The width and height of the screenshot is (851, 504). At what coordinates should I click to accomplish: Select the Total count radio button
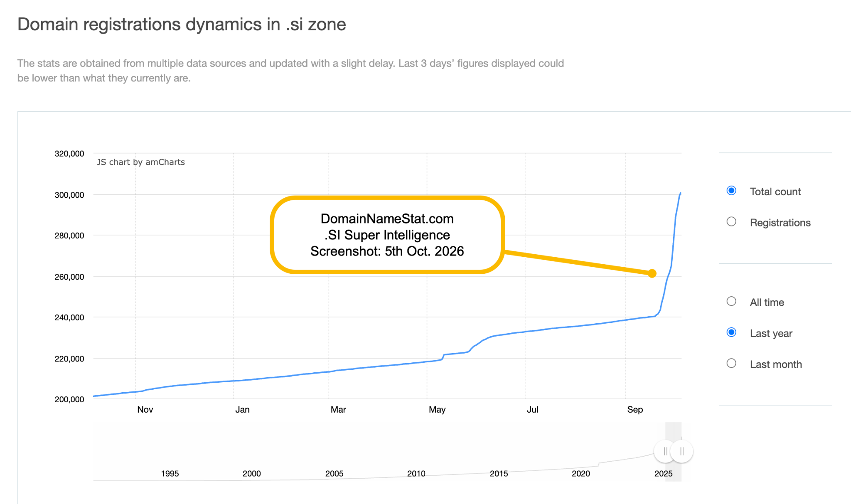[x=731, y=191]
